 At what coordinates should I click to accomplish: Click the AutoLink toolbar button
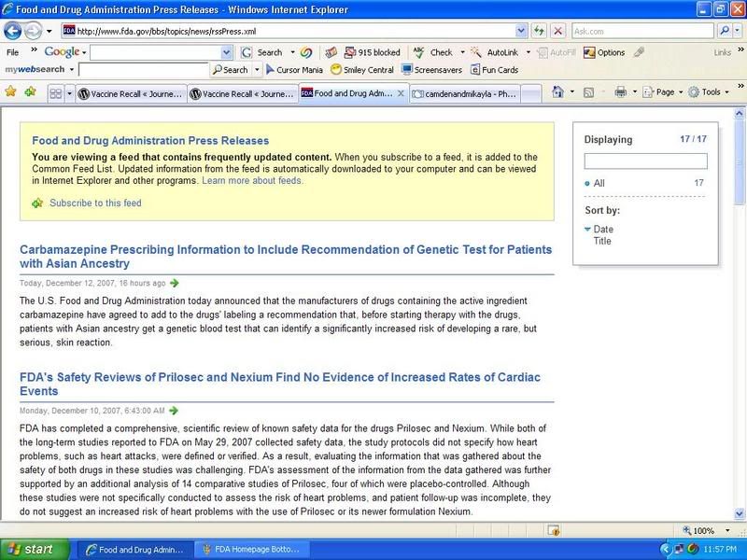(495, 52)
